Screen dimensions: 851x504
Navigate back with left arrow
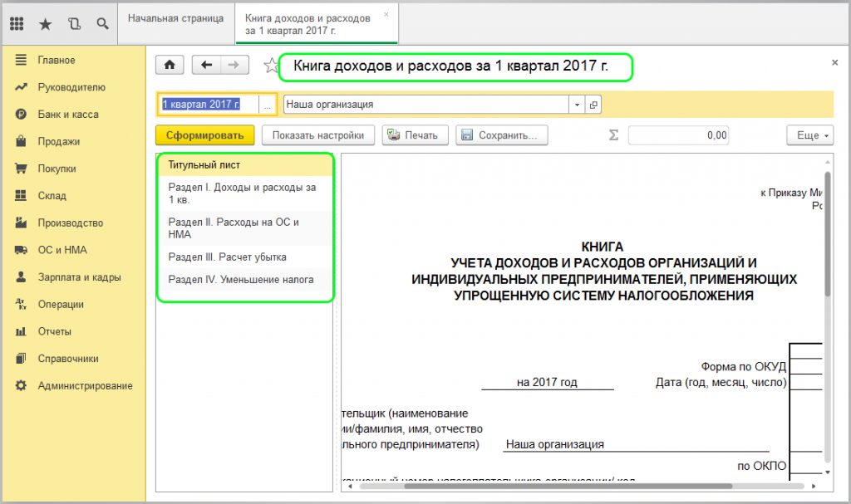coord(206,66)
